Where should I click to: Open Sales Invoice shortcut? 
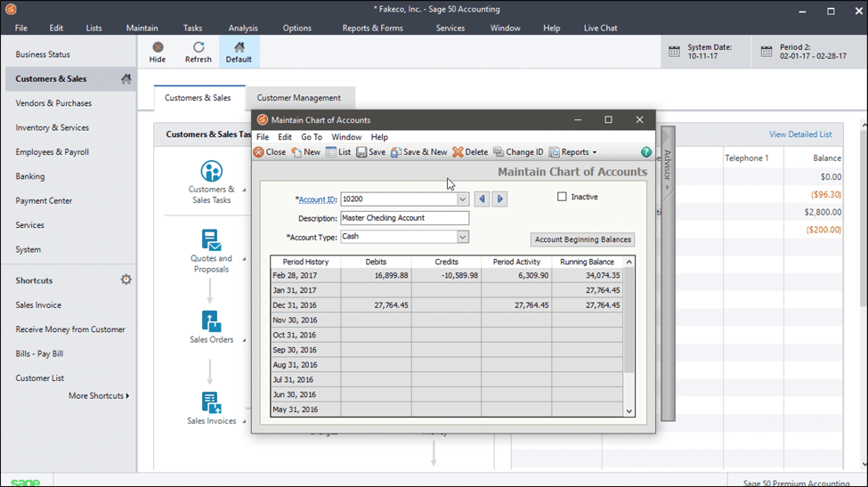pos(38,304)
